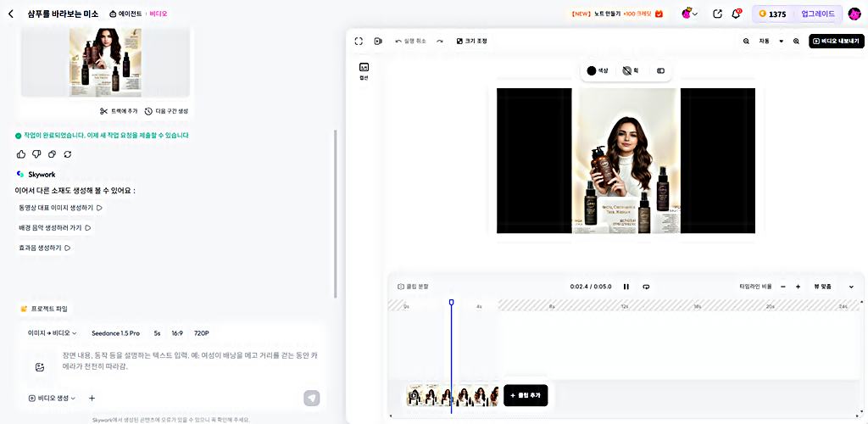Image resolution: width=868 pixels, height=424 pixels.
Task: Click 비디오 내보내기 export video
Action: pos(837,41)
